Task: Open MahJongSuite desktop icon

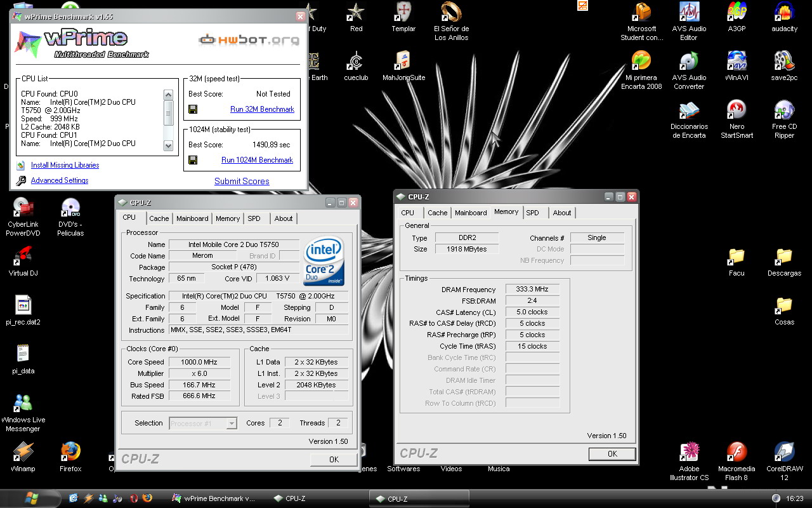Action: 403,66
